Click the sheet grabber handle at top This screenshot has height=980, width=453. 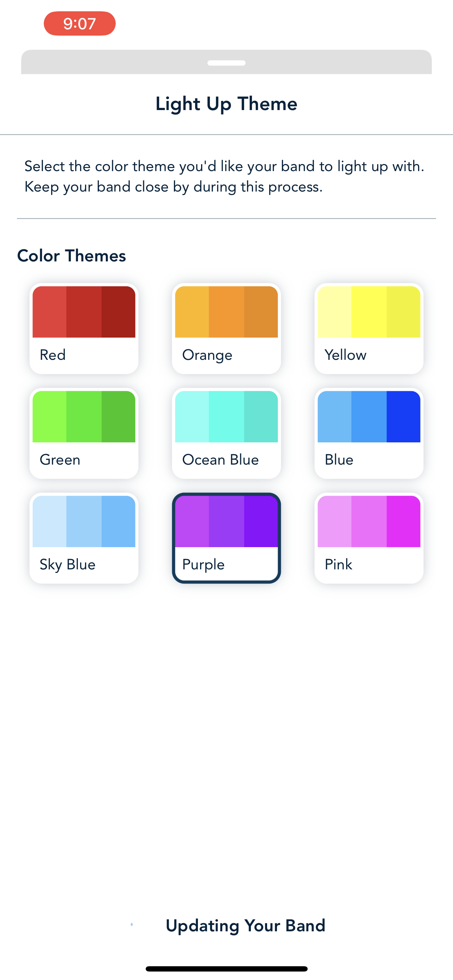[226, 63]
